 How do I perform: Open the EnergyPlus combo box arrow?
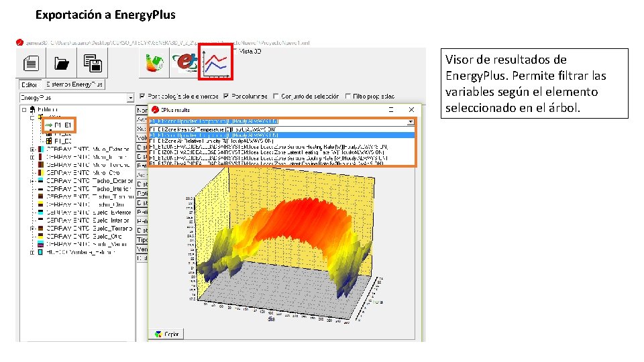click(x=130, y=98)
